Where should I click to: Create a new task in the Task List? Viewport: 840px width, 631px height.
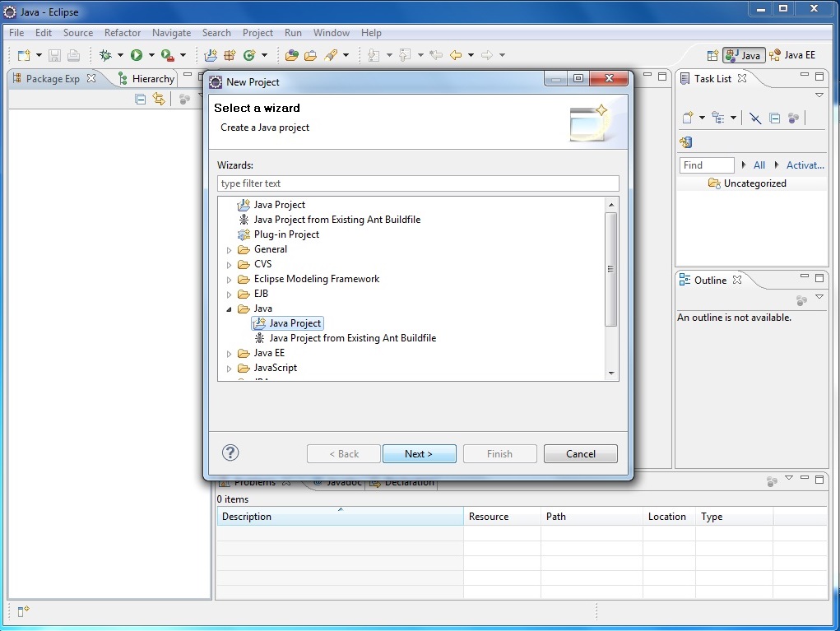pyautogui.click(x=688, y=118)
